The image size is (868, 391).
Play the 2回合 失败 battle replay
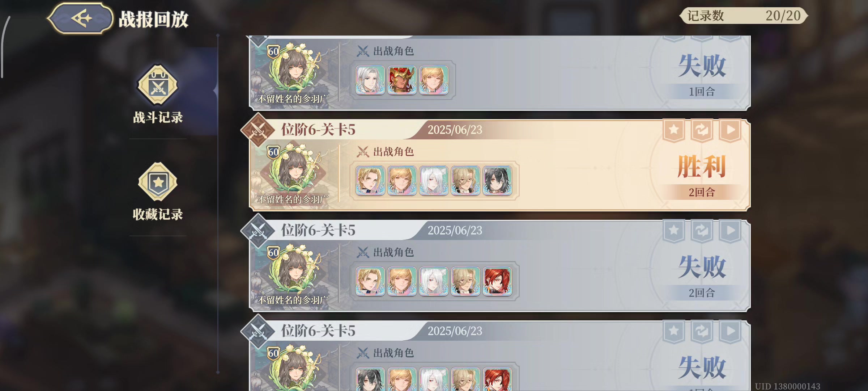tap(730, 231)
